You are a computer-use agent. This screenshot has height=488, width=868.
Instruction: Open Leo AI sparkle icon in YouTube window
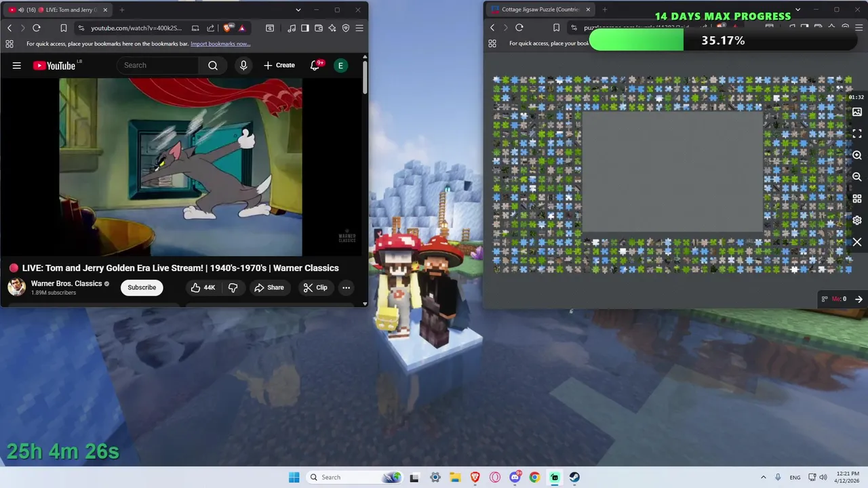click(332, 28)
